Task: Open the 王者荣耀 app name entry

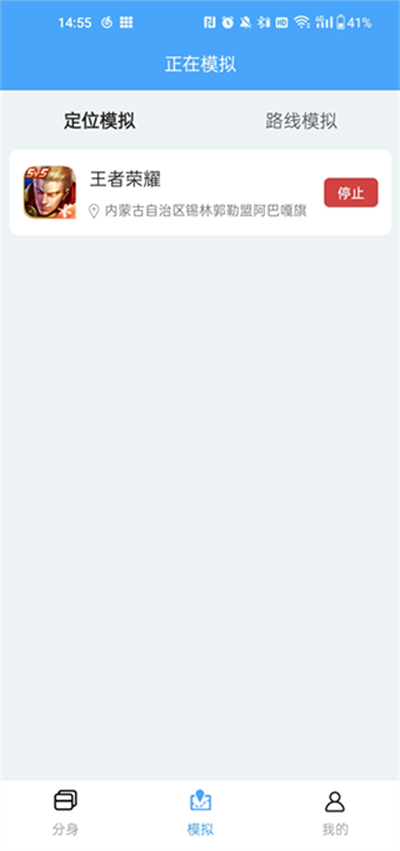Action: coord(125,179)
